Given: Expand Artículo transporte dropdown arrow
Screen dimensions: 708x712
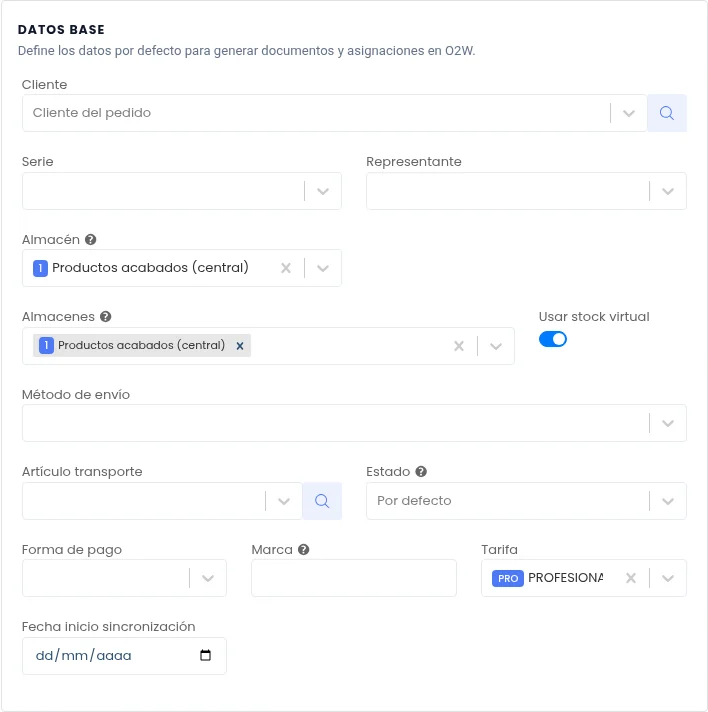Looking at the screenshot, I should pyautogui.click(x=284, y=501).
